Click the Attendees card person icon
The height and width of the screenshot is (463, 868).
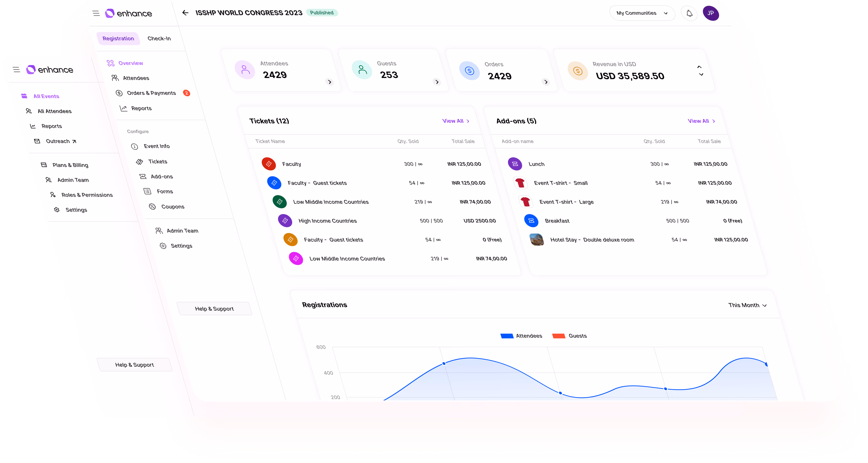pyautogui.click(x=245, y=70)
